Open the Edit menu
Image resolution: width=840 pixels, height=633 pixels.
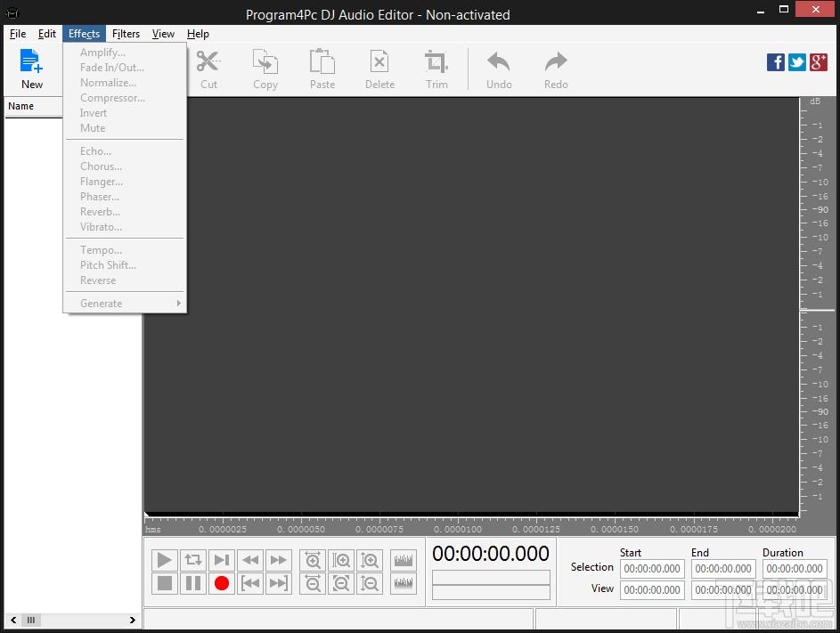click(46, 34)
